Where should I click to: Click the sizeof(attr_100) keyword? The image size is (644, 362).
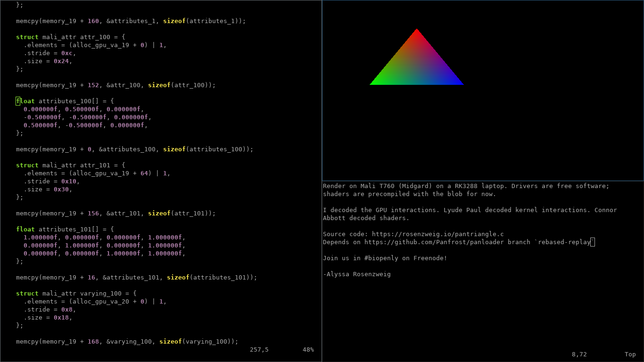coord(159,85)
